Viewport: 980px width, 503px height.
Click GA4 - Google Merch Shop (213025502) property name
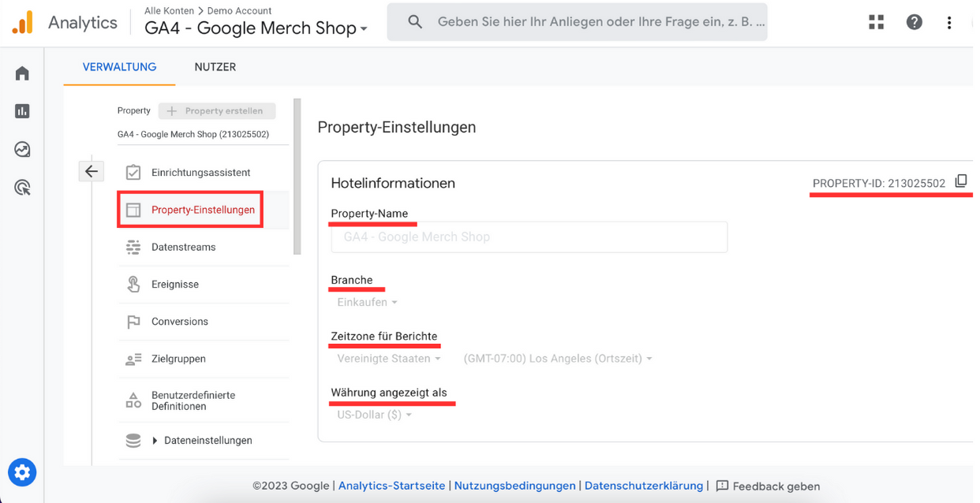click(x=193, y=134)
